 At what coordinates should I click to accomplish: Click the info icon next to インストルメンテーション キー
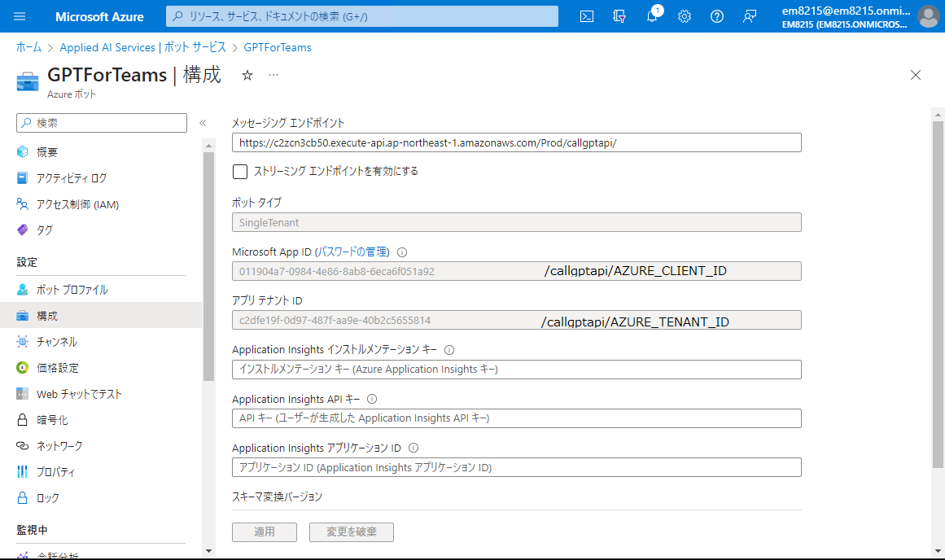pos(449,350)
